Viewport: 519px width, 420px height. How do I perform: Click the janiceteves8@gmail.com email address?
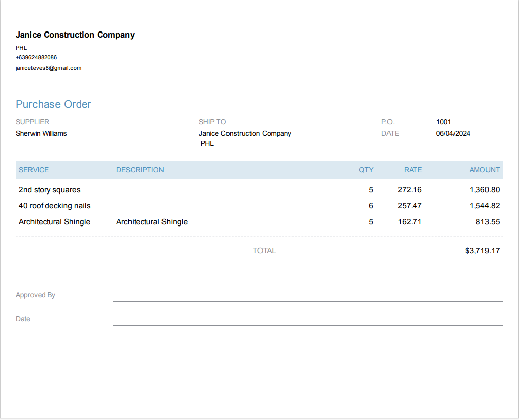tap(48, 68)
